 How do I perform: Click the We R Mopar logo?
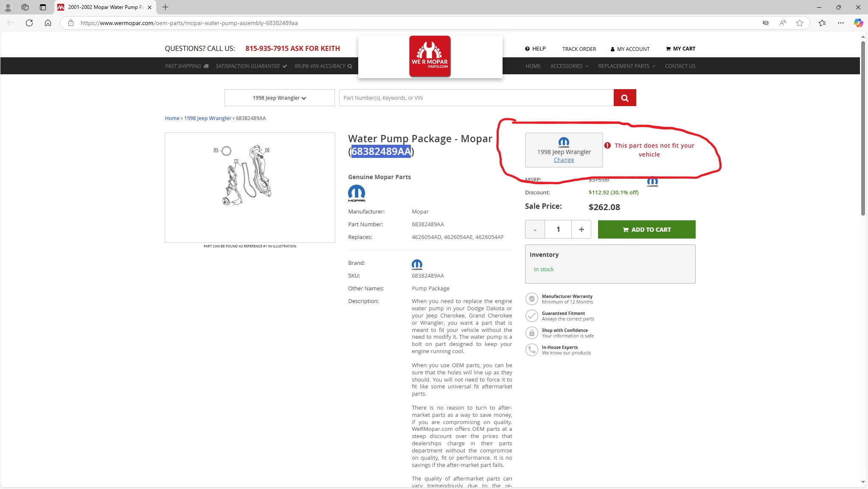[x=430, y=56]
